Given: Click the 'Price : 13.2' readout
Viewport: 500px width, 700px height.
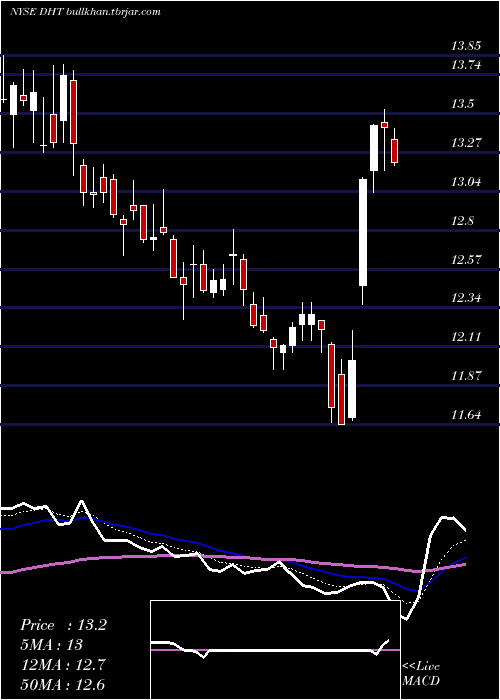Looking at the screenshot, I should click(63, 625).
